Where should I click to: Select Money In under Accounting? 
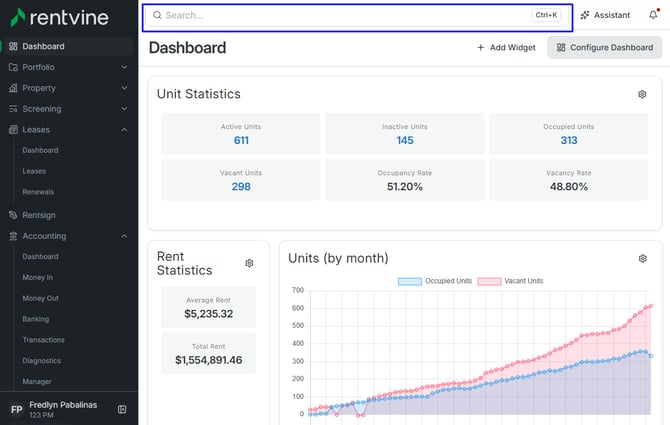[38, 277]
